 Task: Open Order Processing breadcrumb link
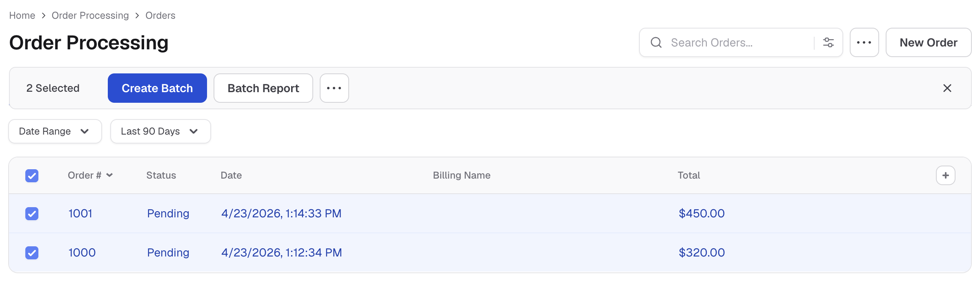point(90,15)
